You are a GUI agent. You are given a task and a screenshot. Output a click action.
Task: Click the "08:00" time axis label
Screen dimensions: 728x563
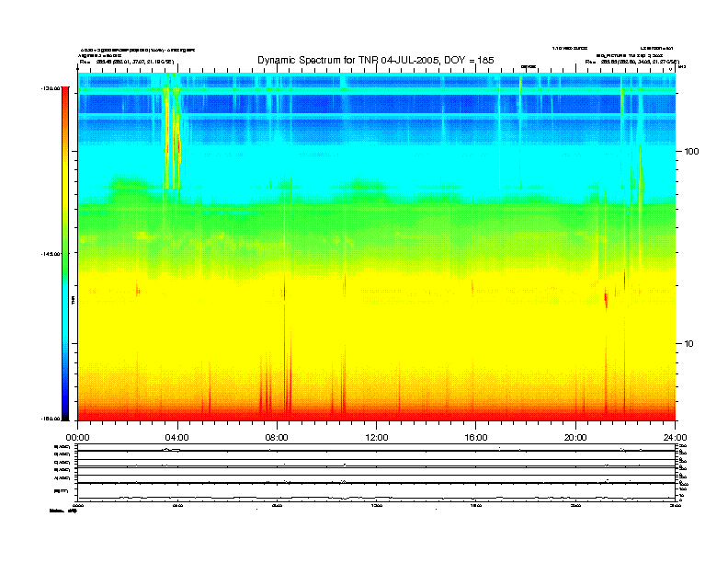(x=277, y=438)
